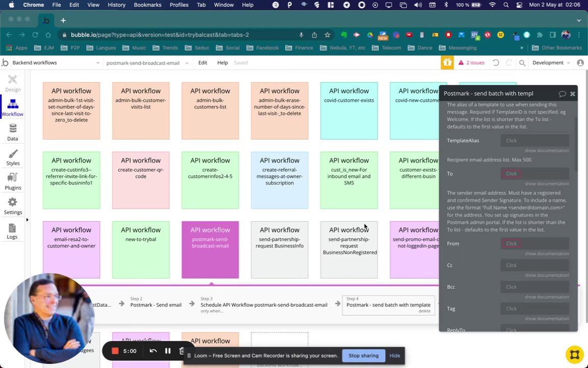The height and width of the screenshot is (368, 588).
Task: Click the Tag field
Action: 535,309
